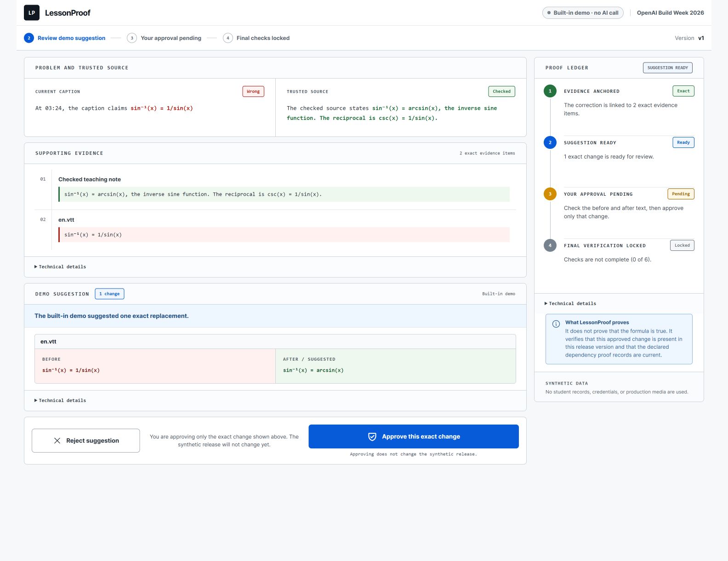Click Checks are not complete (0 of 6)

tap(608, 260)
